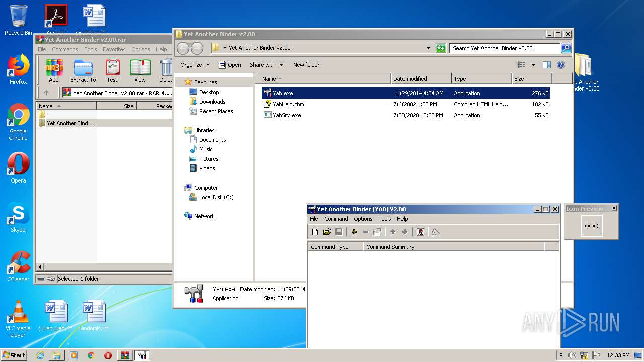
Task: Open WinRAR archive path dropdown field
Action: (117, 93)
